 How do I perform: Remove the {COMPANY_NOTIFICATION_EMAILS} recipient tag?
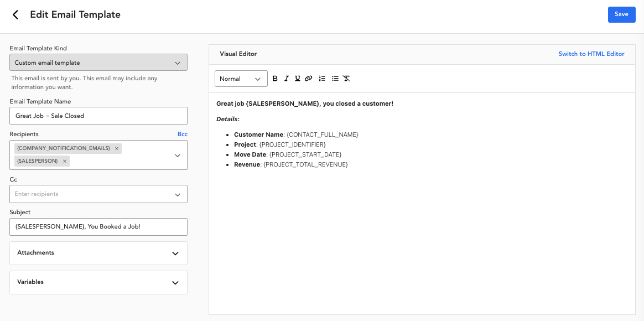117,148
